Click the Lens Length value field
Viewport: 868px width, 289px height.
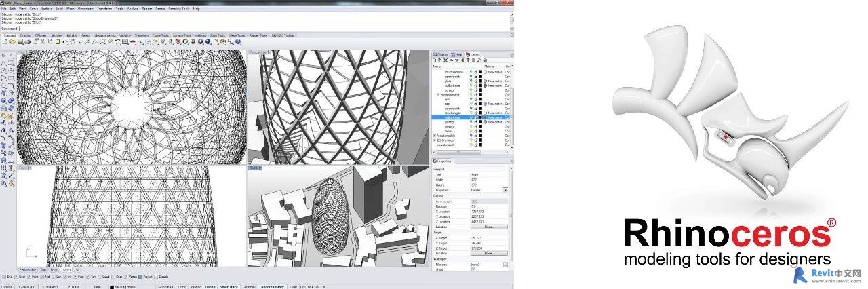[x=490, y=201]
